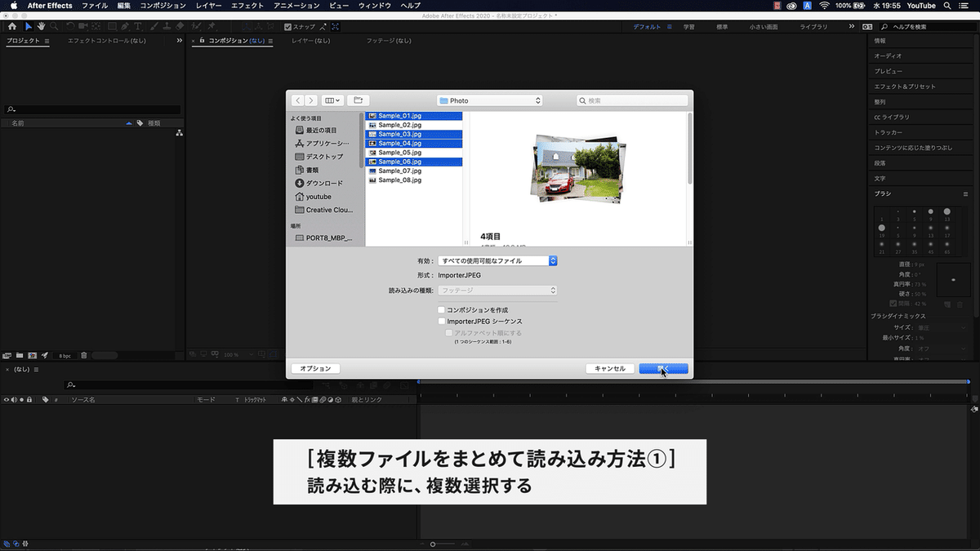Select the Clone Stamp tool
This screenshot has width=980, height=551.
coord(167,26)
